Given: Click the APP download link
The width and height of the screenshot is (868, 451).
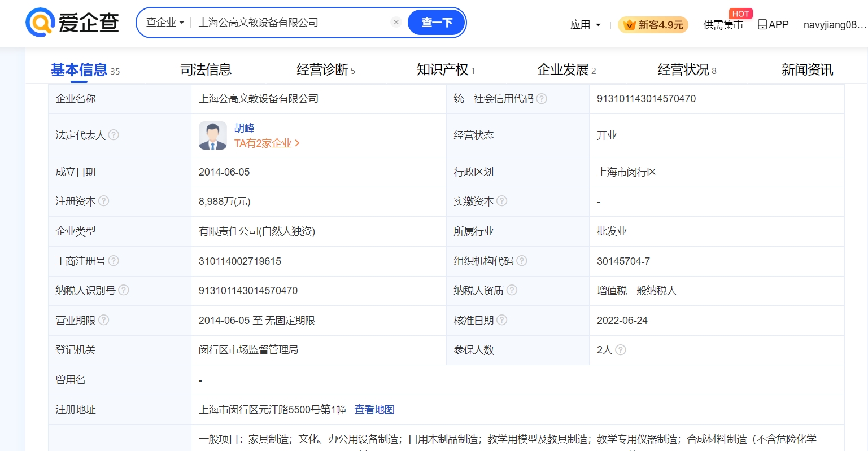Looking at the screenshot, I should (773, 25).
